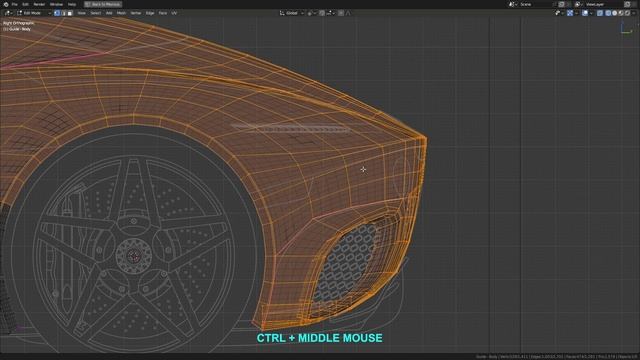640x360 pixels.
Task: Click the '(1) Guide - Body' label
Action: 17,29
